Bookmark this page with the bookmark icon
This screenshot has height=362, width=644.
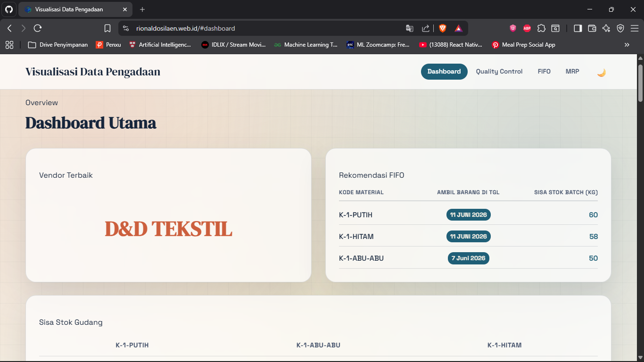[x=107, y=28]
